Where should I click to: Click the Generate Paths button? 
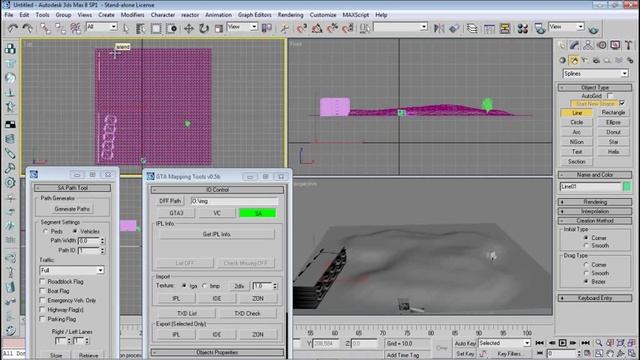click(x=72, y=209)
